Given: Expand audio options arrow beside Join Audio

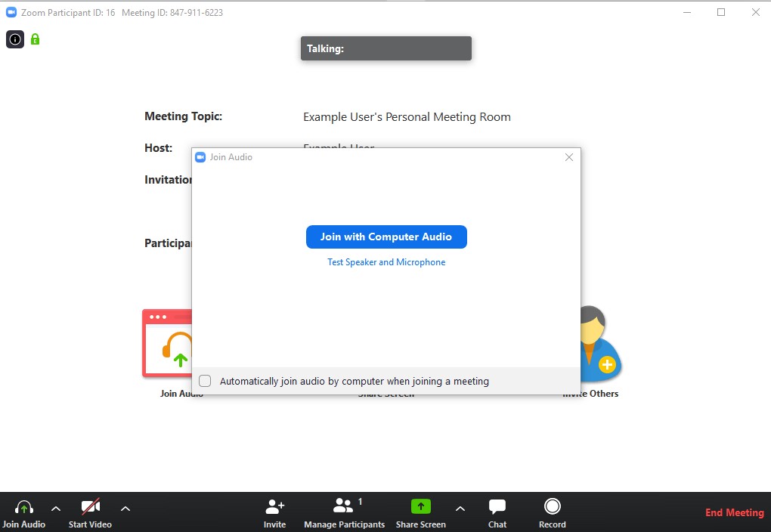Looking at the screenshot, I should coord(56,509).
